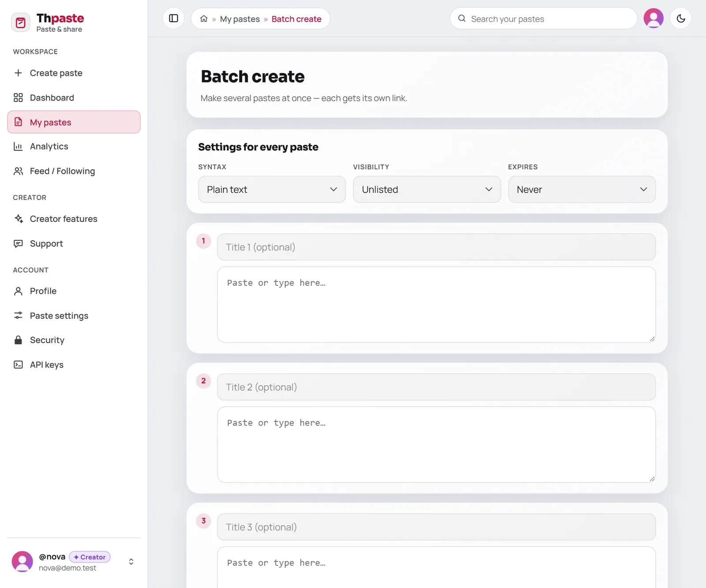Click the Creator badge next to @nova

(90, 557)
